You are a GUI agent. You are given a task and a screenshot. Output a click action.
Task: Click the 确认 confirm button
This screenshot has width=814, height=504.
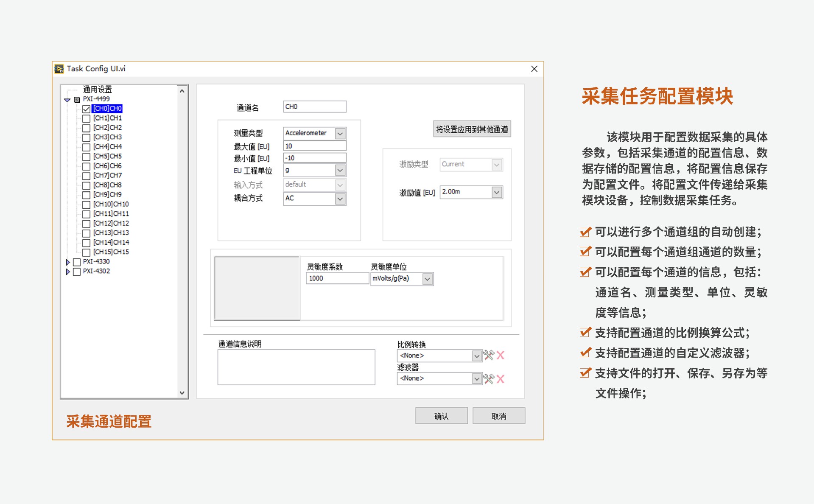(441, 416)
